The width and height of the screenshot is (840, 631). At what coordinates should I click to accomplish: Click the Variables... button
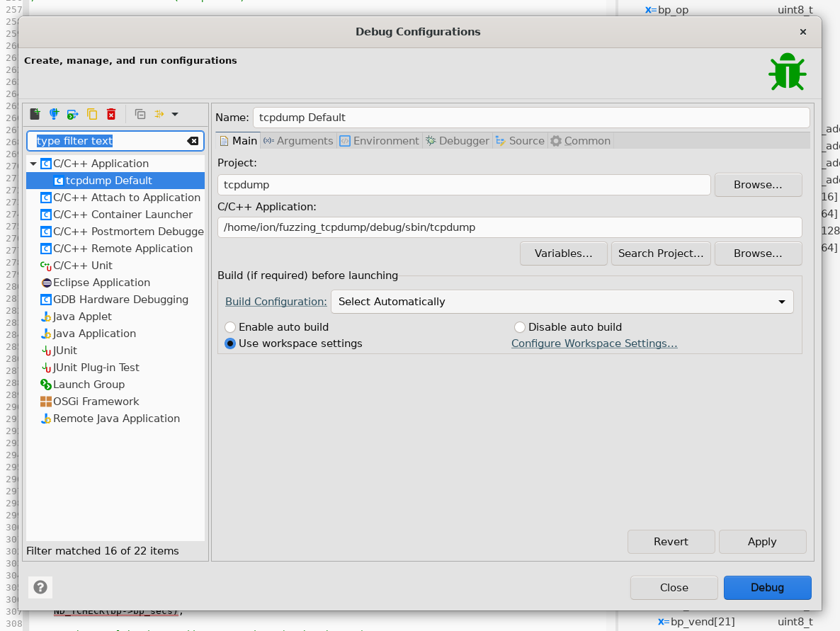click(564, 254)
